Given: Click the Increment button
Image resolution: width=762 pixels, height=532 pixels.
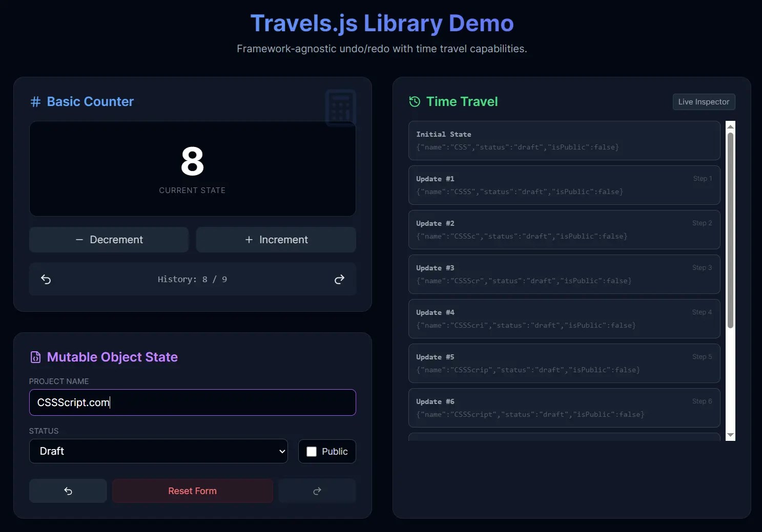Looking at the screenshot, I should tap(276, 239).
